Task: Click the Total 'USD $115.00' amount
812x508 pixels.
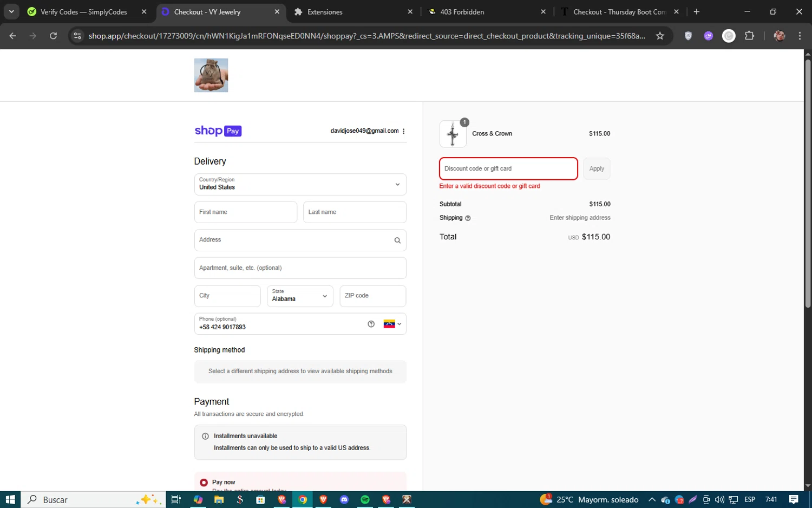Action: pos(589,237)
